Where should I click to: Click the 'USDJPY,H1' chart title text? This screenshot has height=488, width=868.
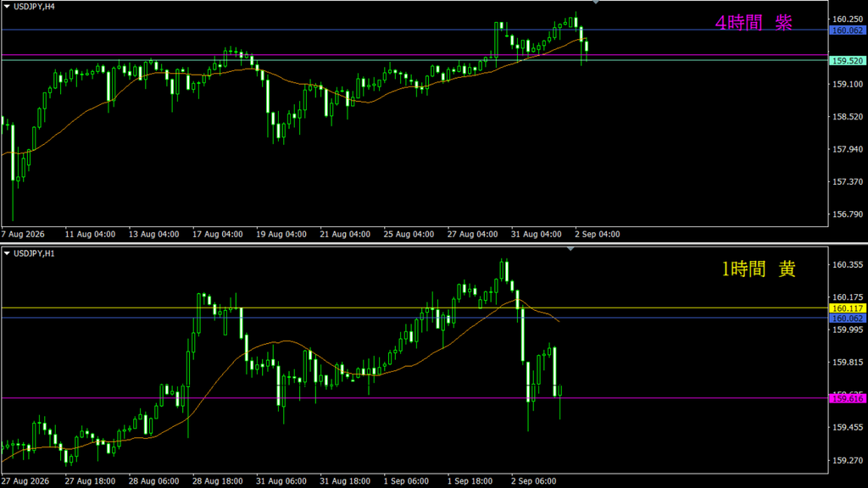pos(34,253)
